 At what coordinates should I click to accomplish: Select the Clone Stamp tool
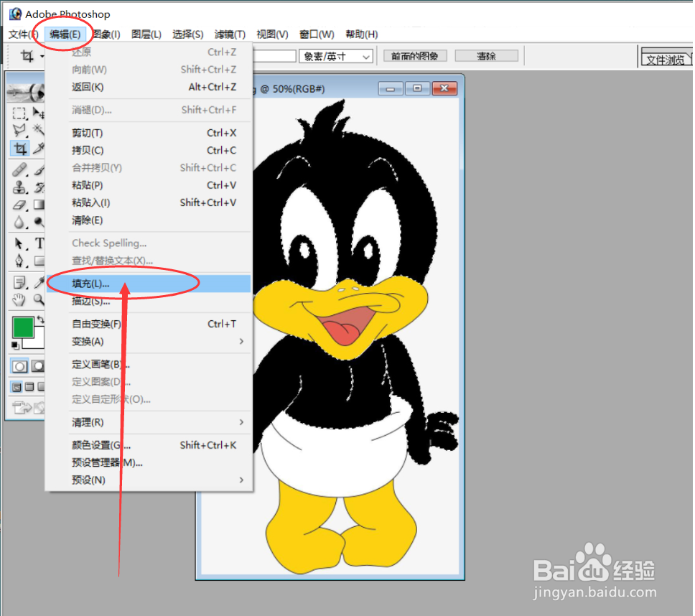pos(19,187)
